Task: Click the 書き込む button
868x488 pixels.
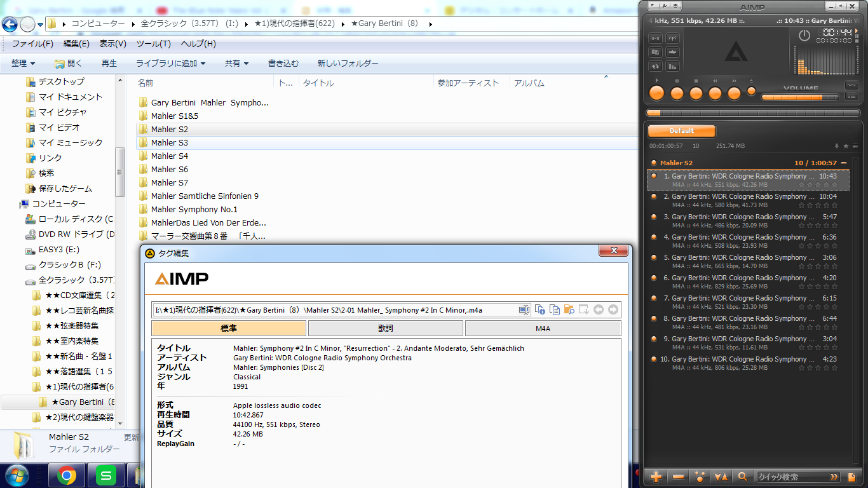Action: pos(283,64)
